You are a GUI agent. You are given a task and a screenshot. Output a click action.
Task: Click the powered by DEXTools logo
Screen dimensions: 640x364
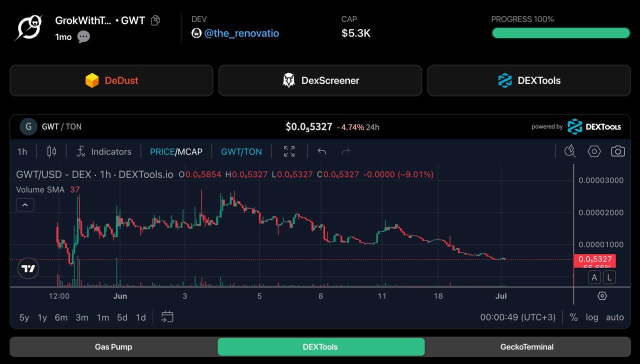(x=594, y=126)
